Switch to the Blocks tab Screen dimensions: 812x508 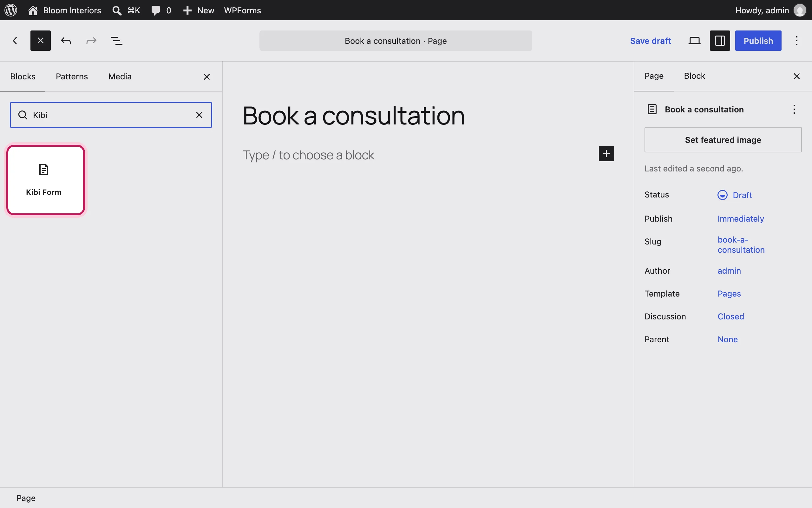click(x=23, y=77)
